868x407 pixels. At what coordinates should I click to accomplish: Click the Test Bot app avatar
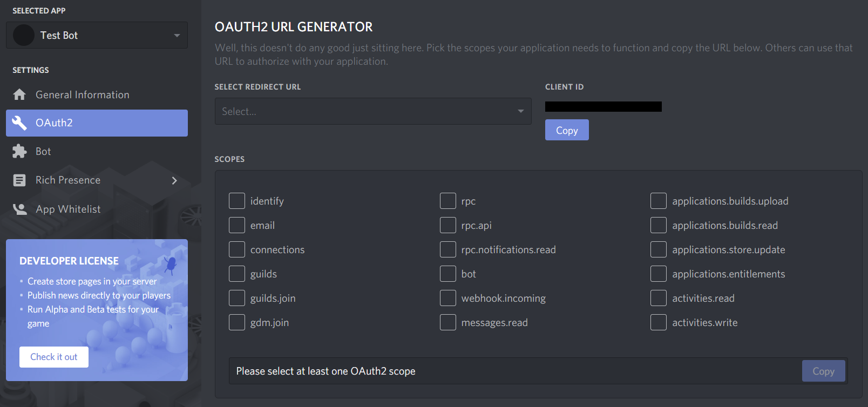point(24,36)
